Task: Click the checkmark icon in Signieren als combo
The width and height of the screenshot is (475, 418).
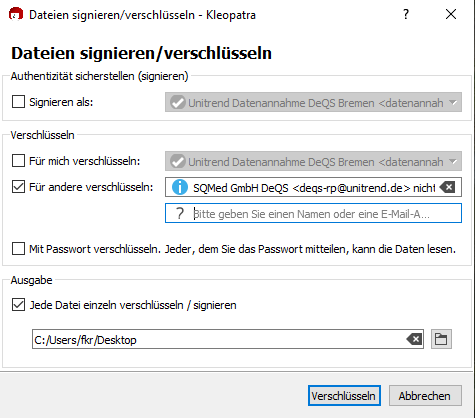Action: (178, 102)
